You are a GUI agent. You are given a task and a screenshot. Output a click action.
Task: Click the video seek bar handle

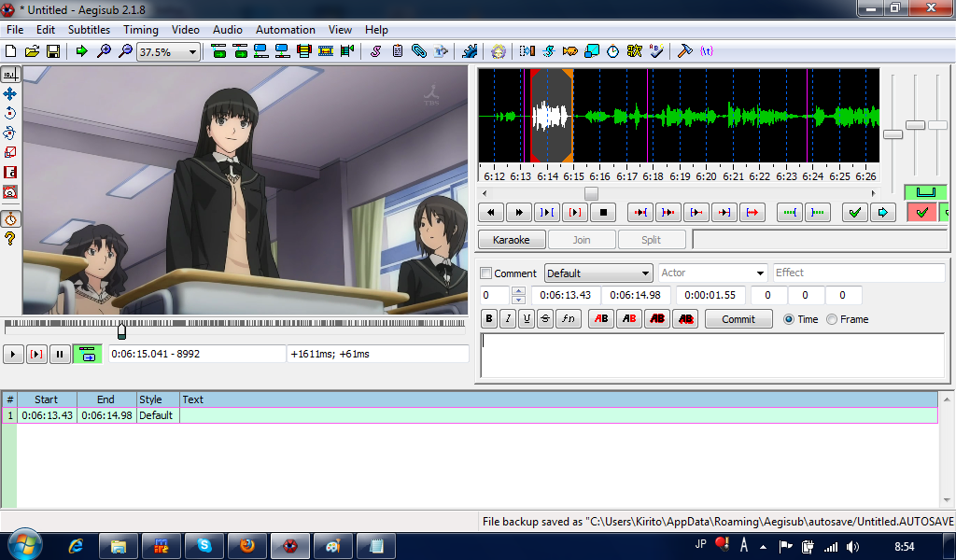pyautogui.click(x=121, y=331)
